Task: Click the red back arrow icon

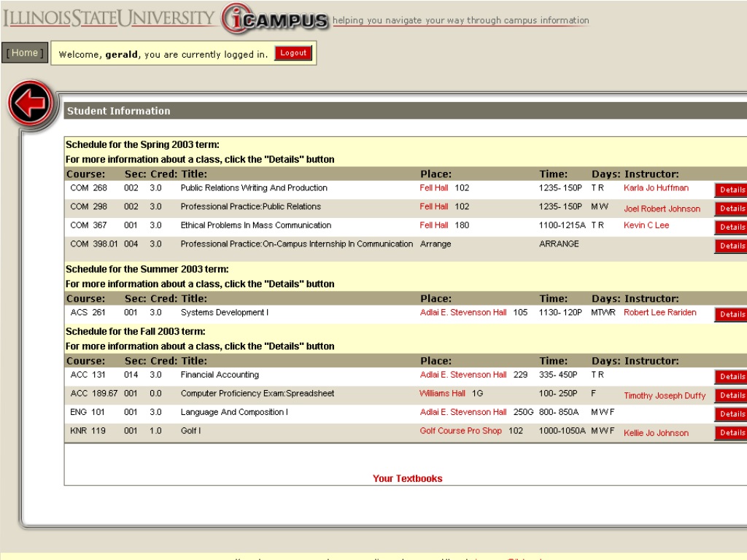Action: click(31, 104)
